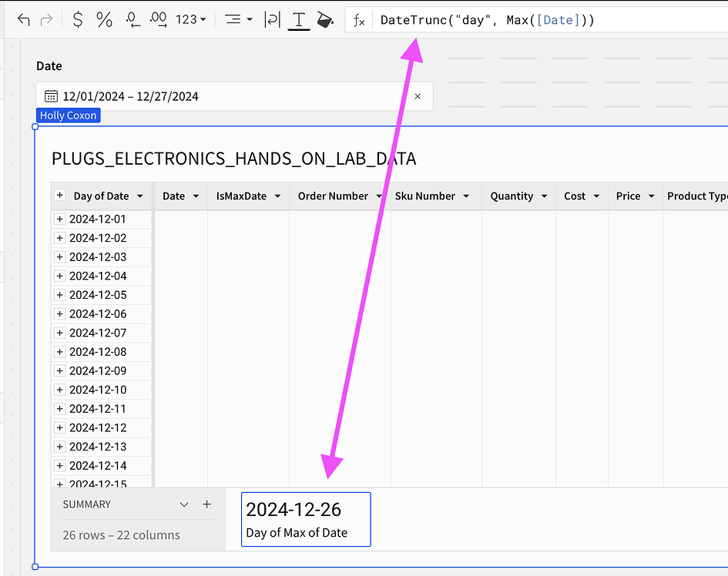Select the Day of Max of Date summary value

pyautogui.click(x=305, y=519)
